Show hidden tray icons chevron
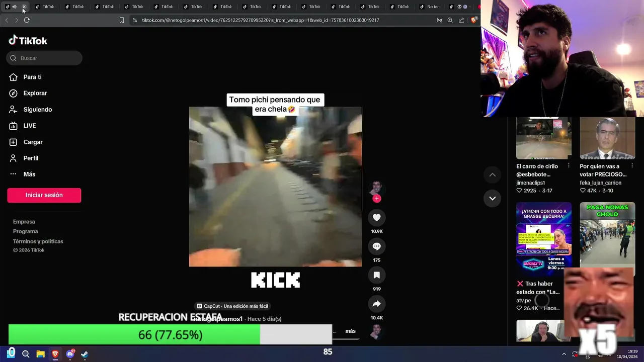 click(564, 354)
